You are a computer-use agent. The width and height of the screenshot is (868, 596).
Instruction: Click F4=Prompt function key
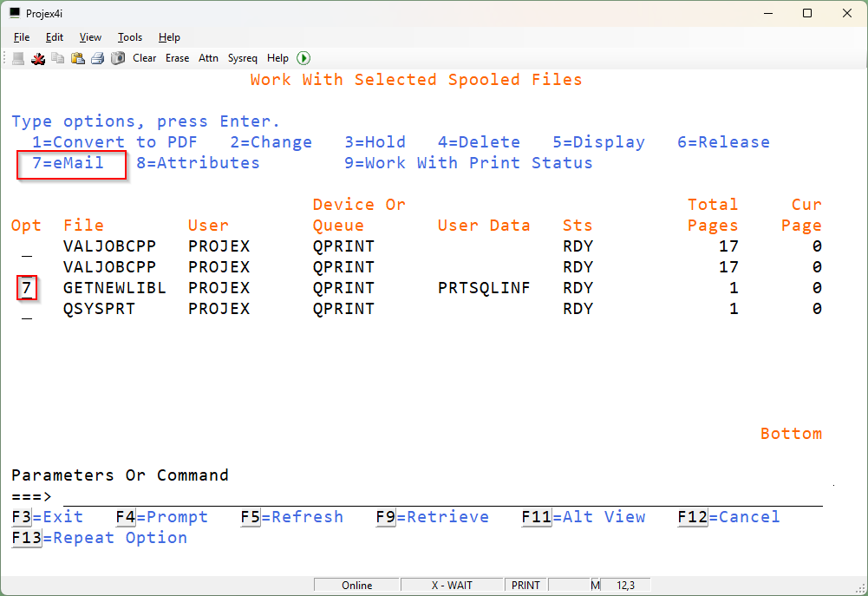(x=161, y=517)
